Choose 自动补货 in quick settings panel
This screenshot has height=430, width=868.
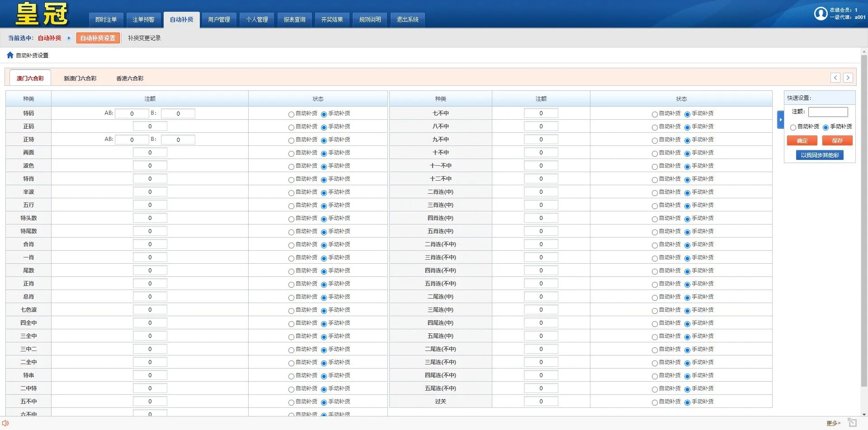coord(793,127)
